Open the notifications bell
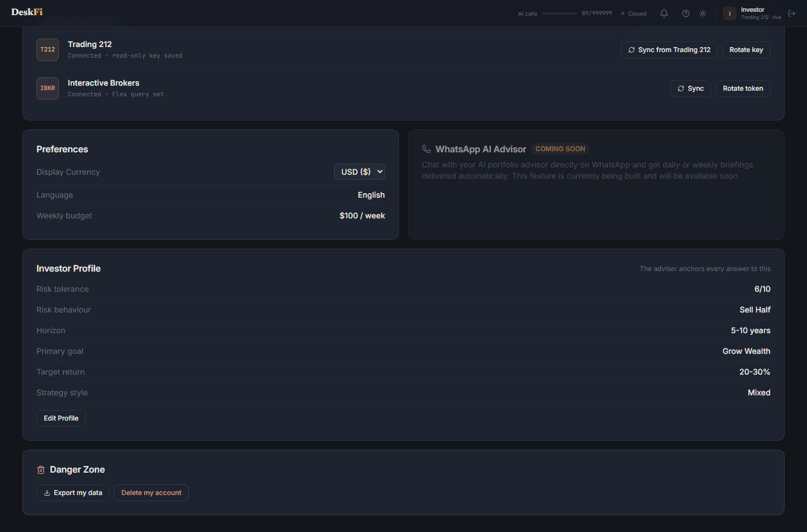 pos(664,13)
